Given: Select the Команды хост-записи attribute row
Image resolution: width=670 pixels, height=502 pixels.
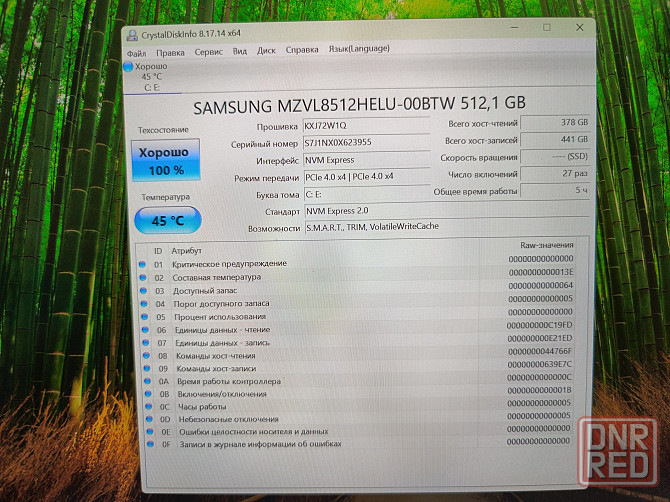Looking at the screenshot, I should [x=359, y=367].
